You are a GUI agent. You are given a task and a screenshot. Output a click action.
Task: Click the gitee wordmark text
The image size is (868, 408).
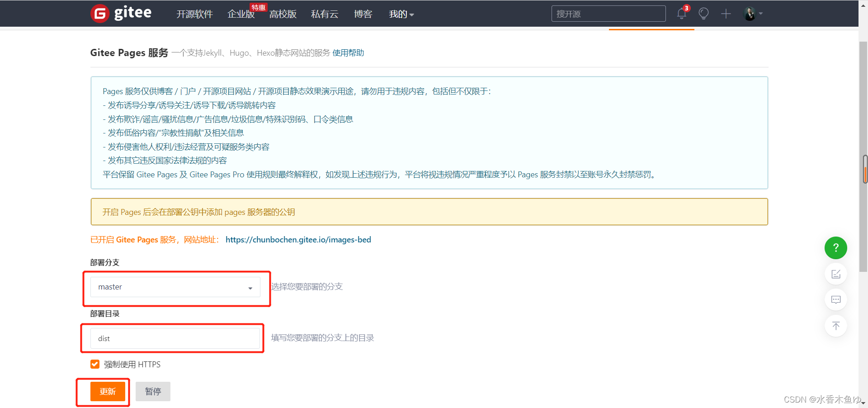133,13
